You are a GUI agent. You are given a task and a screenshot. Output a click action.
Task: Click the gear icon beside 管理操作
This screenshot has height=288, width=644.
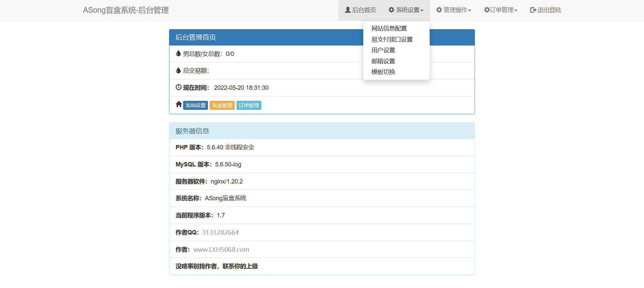[x=439, y=10]
